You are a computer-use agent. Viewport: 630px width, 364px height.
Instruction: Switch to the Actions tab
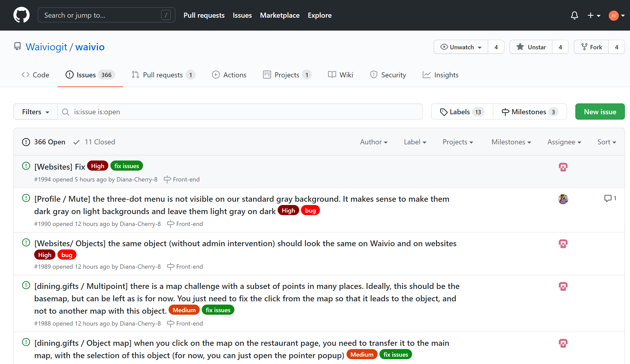tap(229, 75)
